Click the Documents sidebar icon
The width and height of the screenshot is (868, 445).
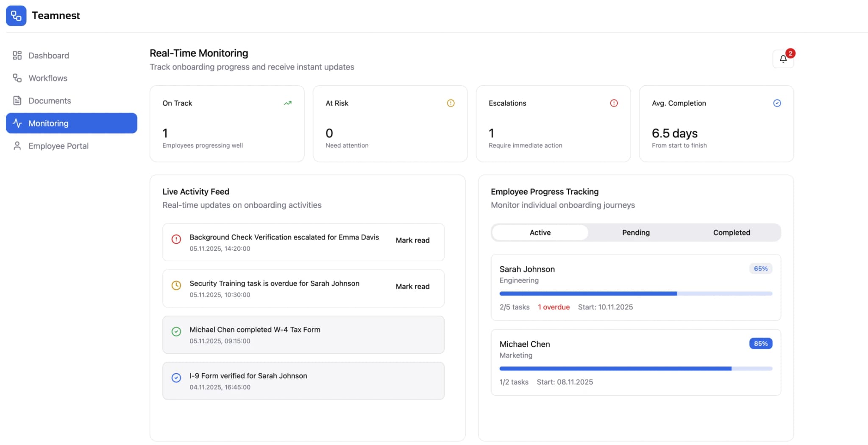pyautogui.click(x=17, y=101)
